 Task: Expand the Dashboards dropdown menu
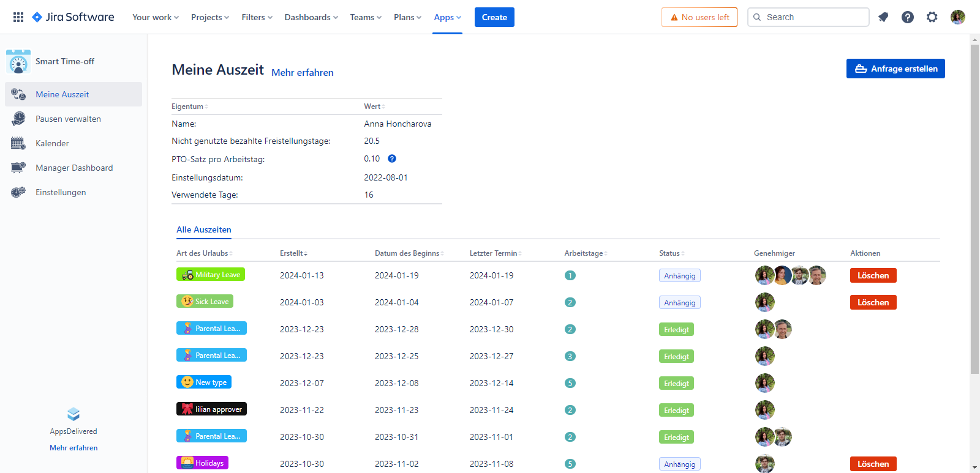tap(311, 17)
